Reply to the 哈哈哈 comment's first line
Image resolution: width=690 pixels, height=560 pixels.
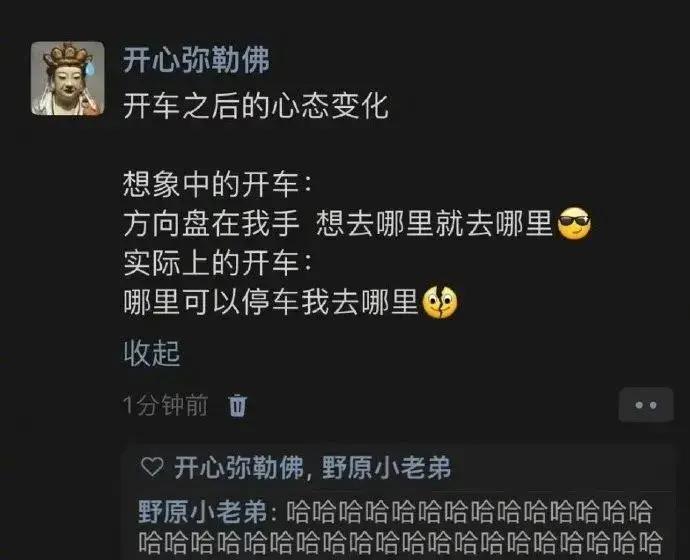point(469,512)
